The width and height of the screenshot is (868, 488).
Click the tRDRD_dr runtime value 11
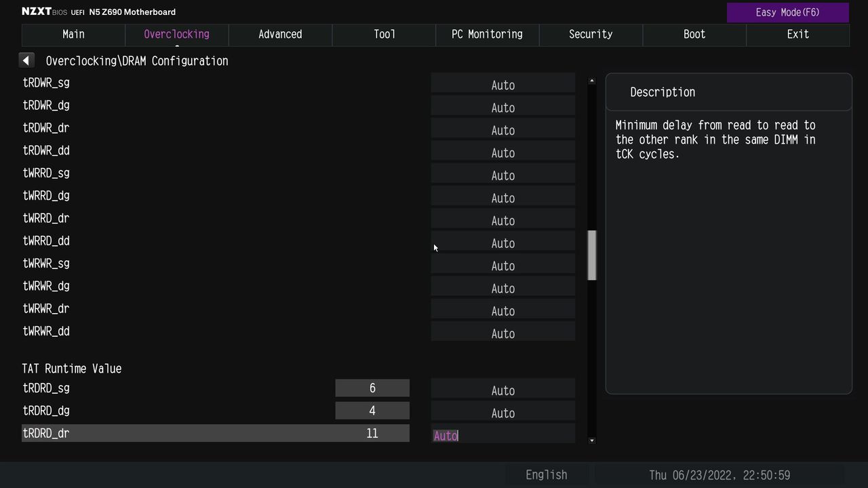tap(372, 433)
